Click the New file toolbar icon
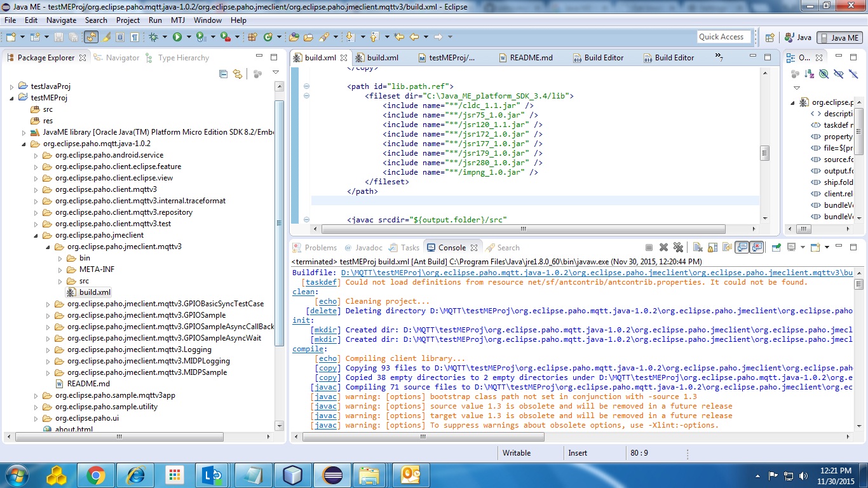868x488 pixels. pos(11,37)
